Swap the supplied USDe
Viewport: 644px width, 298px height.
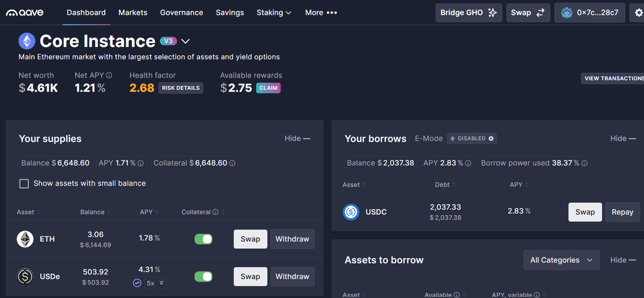click(x=250, y=276)
